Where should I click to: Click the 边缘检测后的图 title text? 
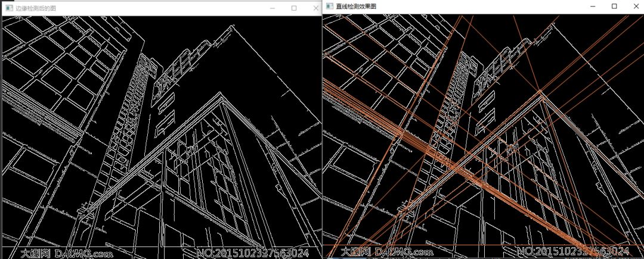coord(35,8)
